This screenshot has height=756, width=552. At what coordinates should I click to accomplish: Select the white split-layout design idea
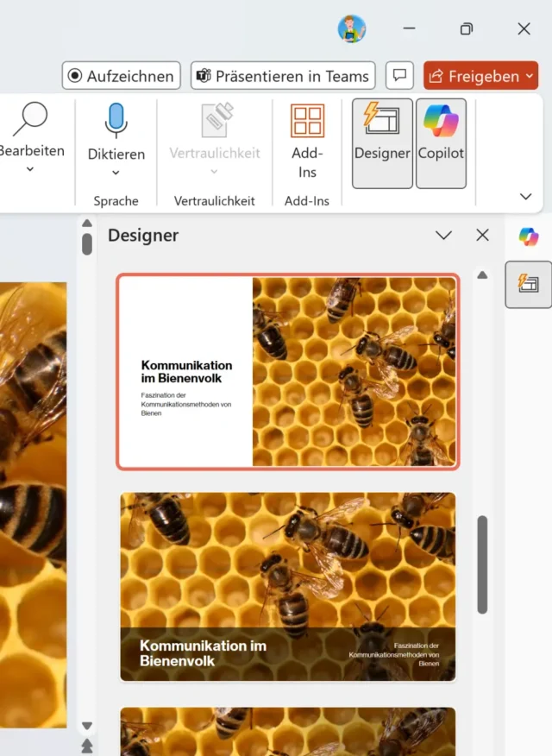288,371
